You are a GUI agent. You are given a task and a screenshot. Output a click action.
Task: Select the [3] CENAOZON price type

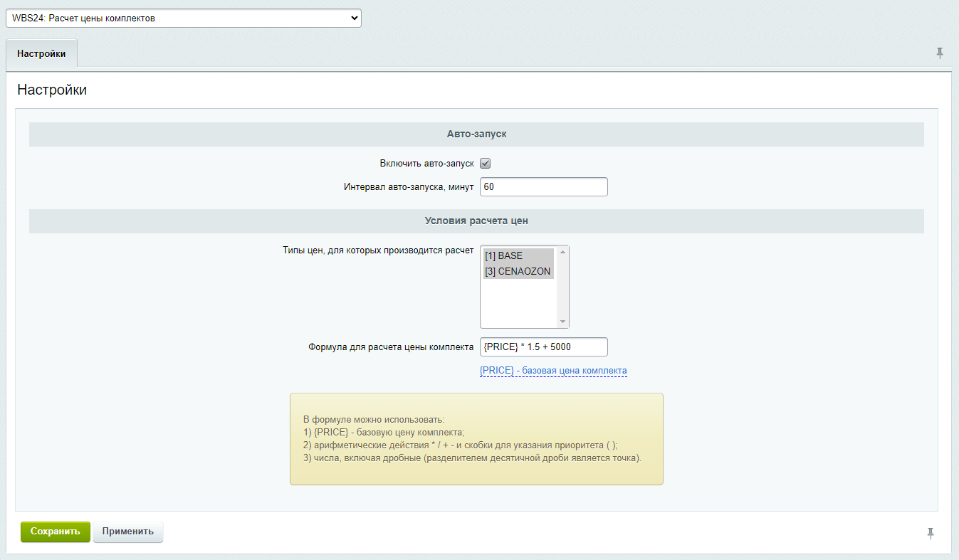(x=518, y=271)
